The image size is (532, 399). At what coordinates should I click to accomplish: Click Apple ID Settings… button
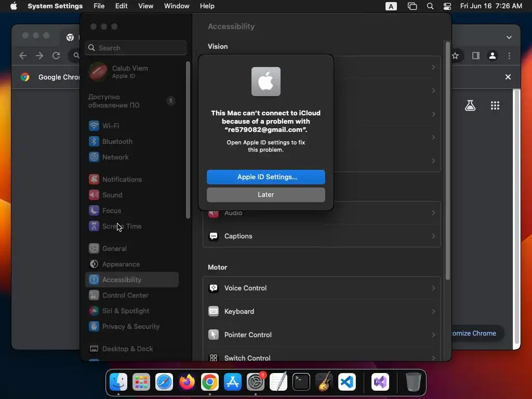[x=265, y=177]
